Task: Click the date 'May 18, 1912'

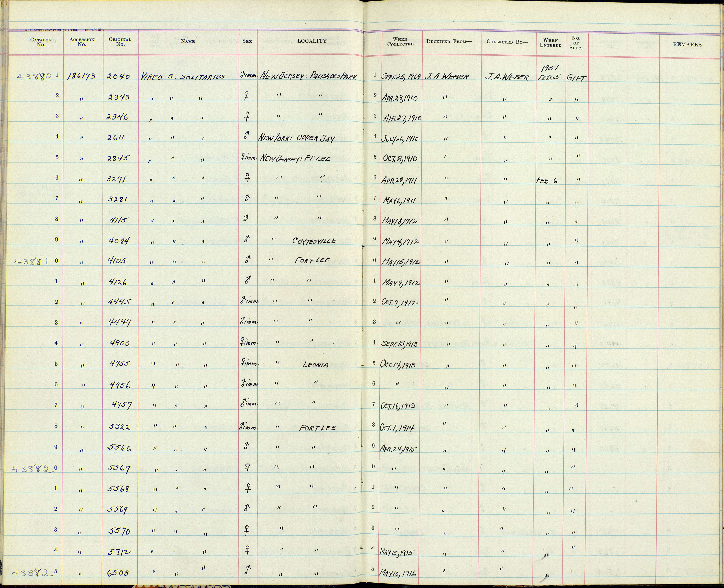Action: click(x=399, y=221)
